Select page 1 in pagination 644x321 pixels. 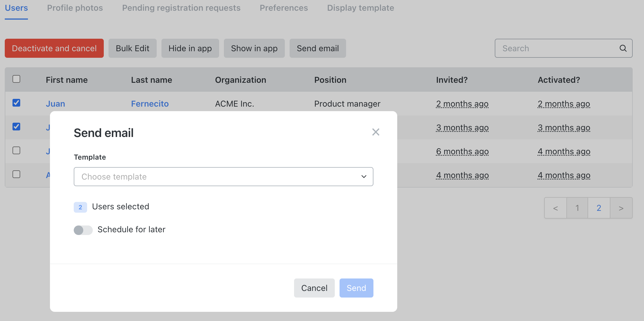(577, 208)
